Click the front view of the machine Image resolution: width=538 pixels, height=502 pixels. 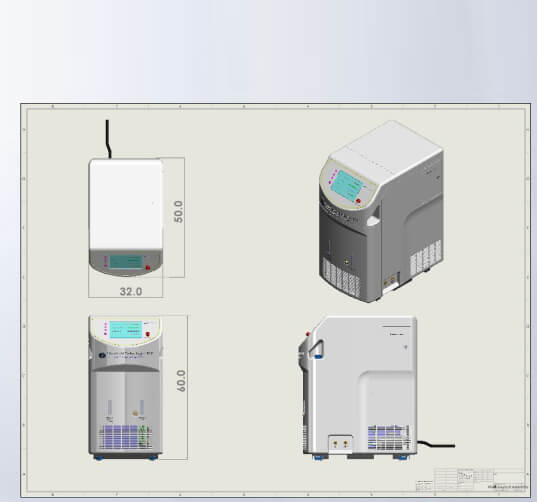pos(126,388)
